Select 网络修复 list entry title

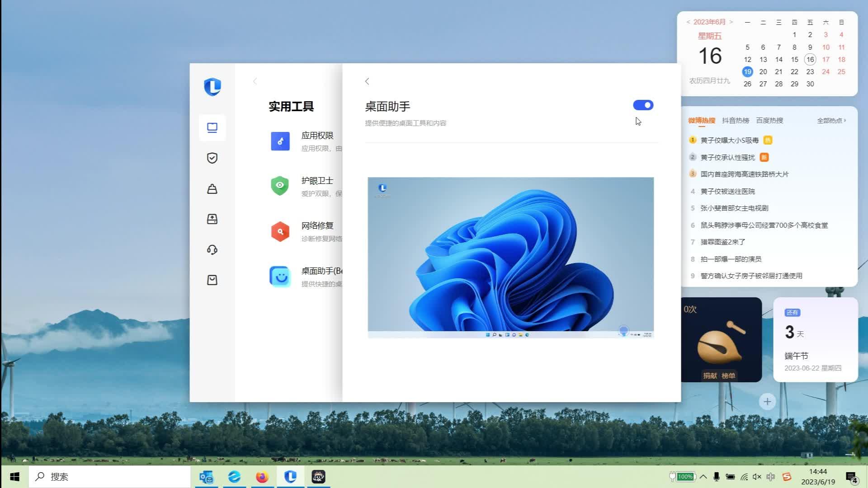pos(317,225)
